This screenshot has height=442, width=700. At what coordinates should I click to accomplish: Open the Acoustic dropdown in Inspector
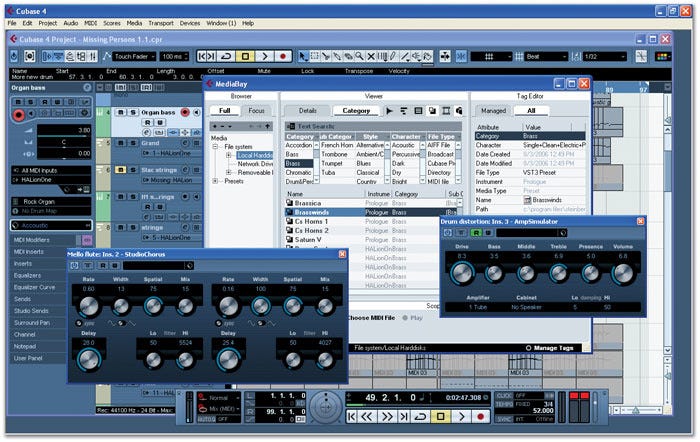click(51, 225)
